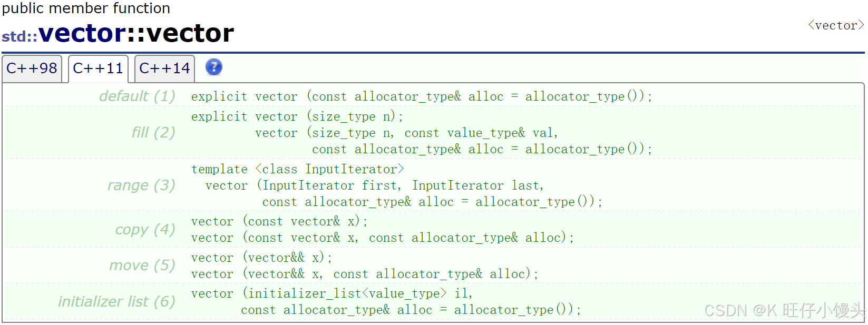Viewport: 868px width, 325px height.
Task: Select the C++11 tab
Action: point(98,68)
